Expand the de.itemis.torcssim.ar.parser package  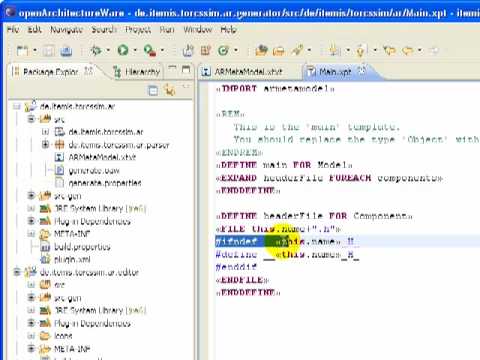45,144
